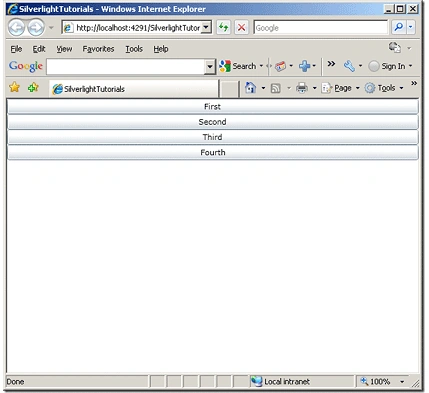The image size is (429, 393).
Task: Open the Home button dropdown arrow
Action: [263, 88]
